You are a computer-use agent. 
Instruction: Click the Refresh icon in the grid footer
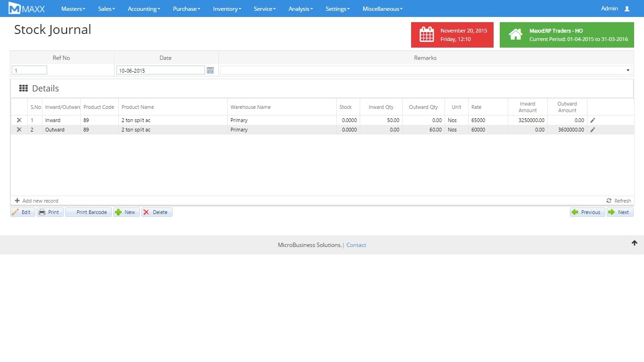pyautogui.click(x=609, y=201)
